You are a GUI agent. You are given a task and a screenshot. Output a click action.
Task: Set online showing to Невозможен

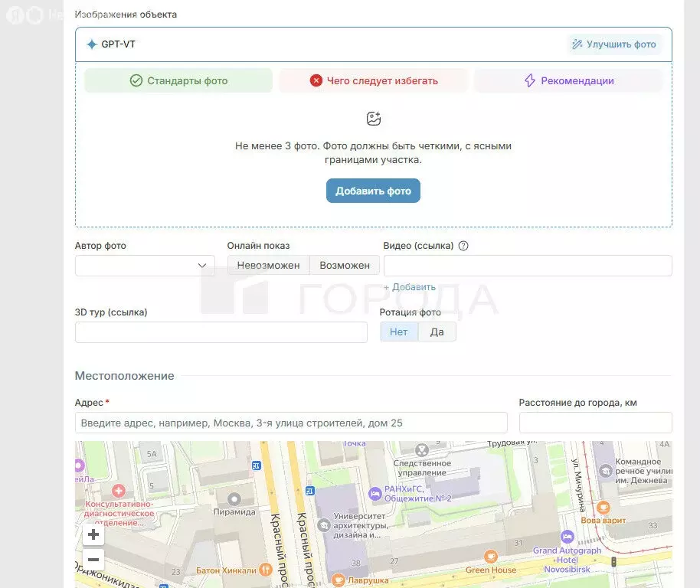[268, 265]
